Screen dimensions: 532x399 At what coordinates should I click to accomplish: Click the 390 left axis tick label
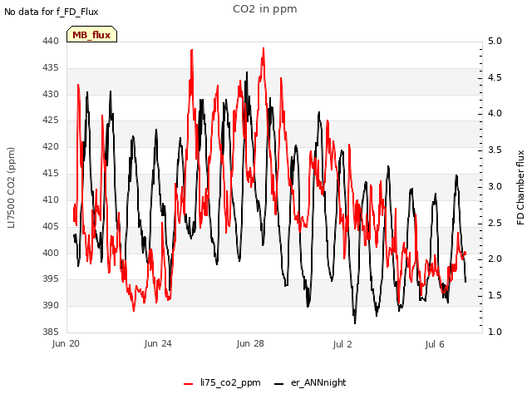pos(51,305)
